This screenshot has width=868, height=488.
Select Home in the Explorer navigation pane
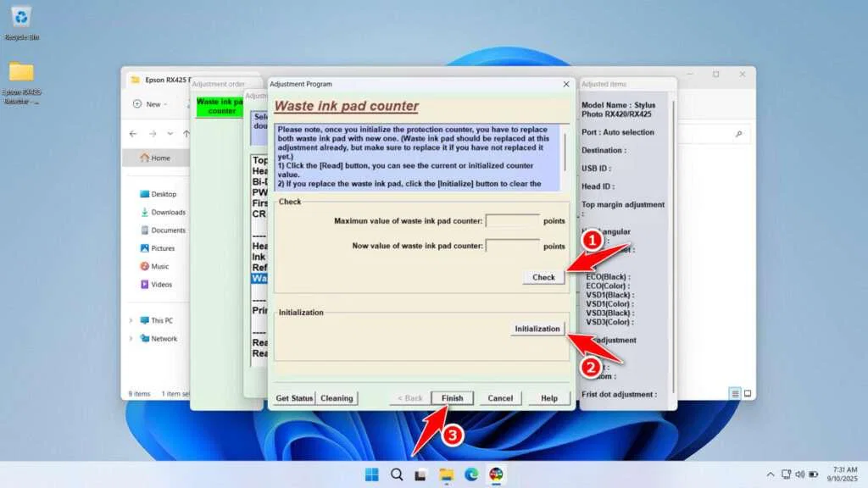155,158
